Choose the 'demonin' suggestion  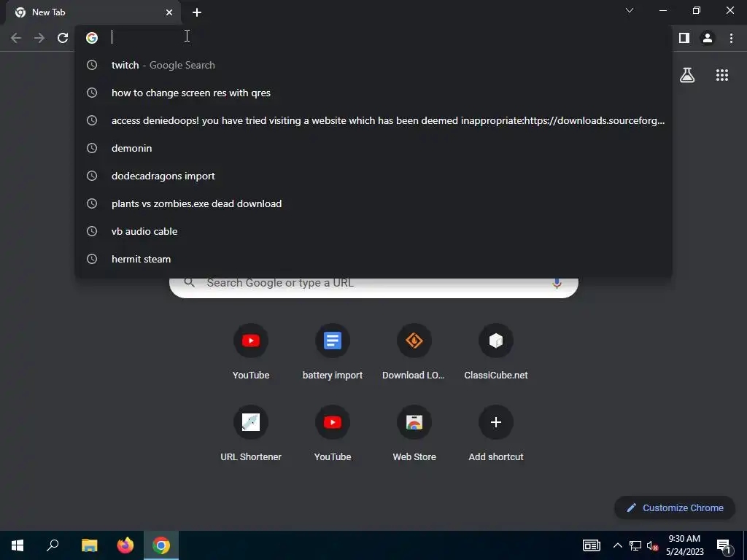click(x=373, y=148)
